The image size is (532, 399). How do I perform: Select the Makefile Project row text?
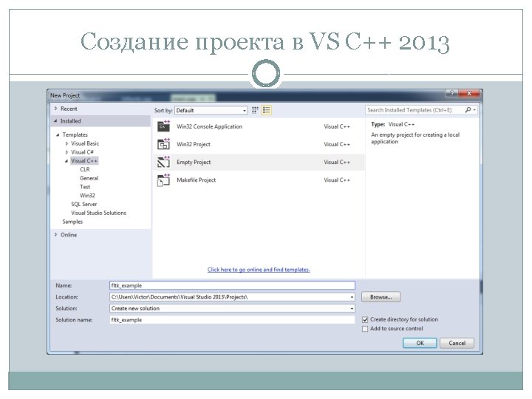tap(196, 180)
